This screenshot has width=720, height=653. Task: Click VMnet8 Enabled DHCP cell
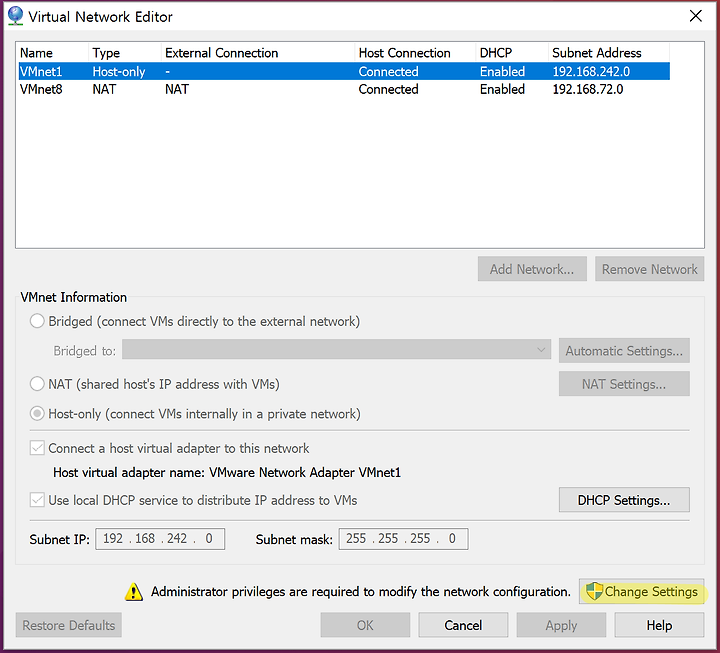(502, 89)
